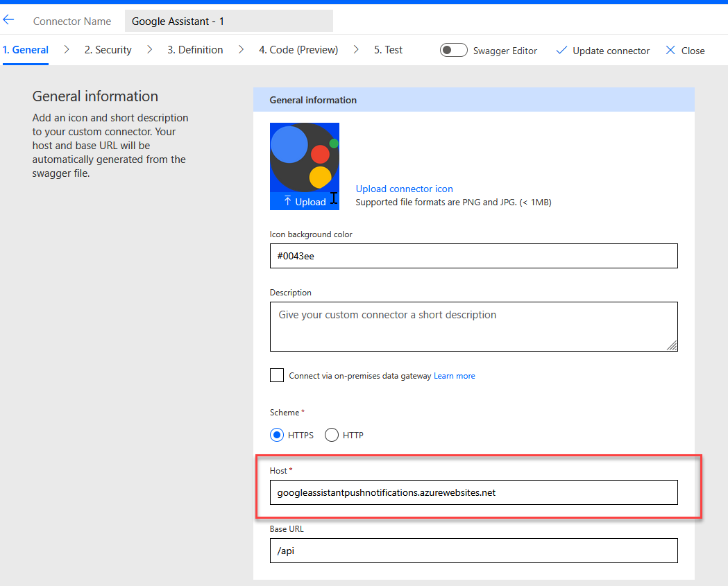Click the Upload connector icon link
The height and width of the screenshot is (586, 728).
(x=404, y=189)
